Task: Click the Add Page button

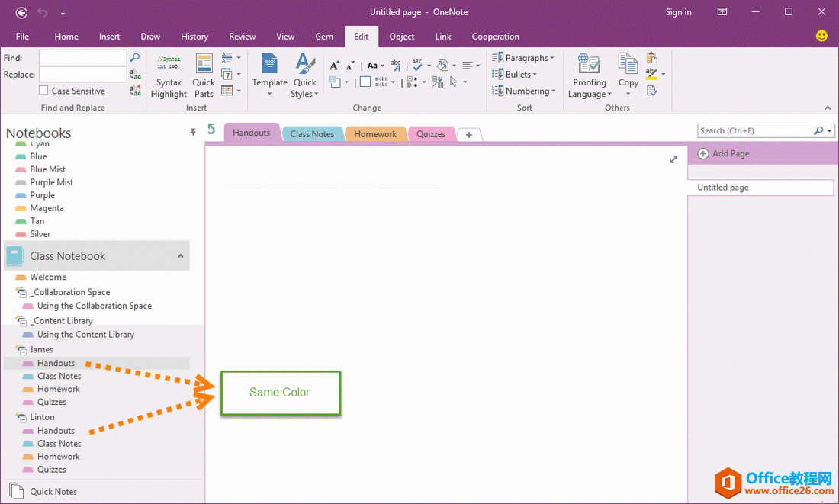Action: click(x=723, y=153)
